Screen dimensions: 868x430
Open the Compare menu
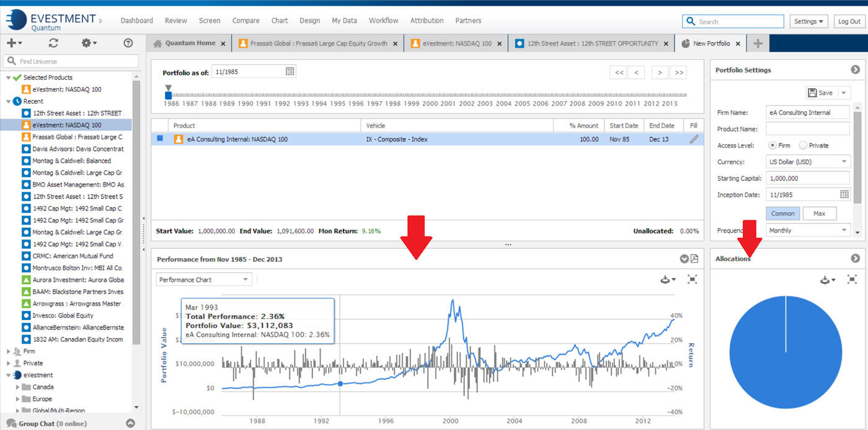[246, 20]
